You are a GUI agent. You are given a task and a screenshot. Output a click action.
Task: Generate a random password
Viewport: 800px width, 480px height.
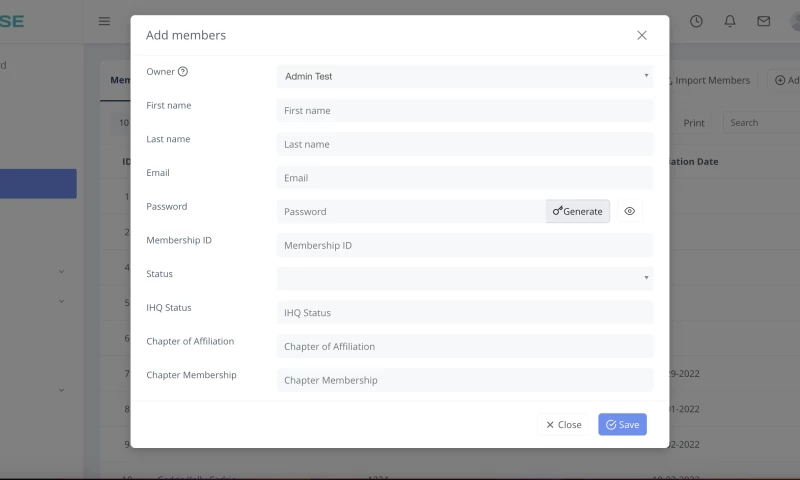[x=578, y=211]
